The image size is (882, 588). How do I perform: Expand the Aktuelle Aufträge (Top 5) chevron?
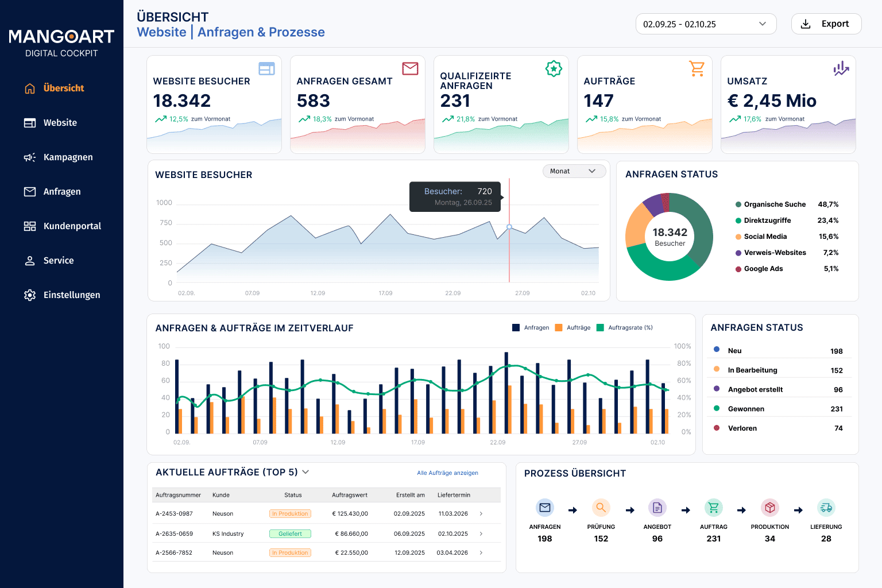[305, 472]
